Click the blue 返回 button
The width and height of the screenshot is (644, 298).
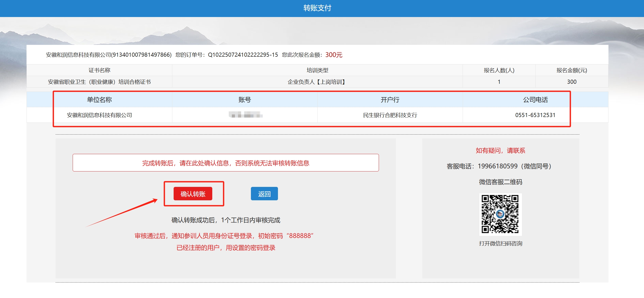point(264,194)
